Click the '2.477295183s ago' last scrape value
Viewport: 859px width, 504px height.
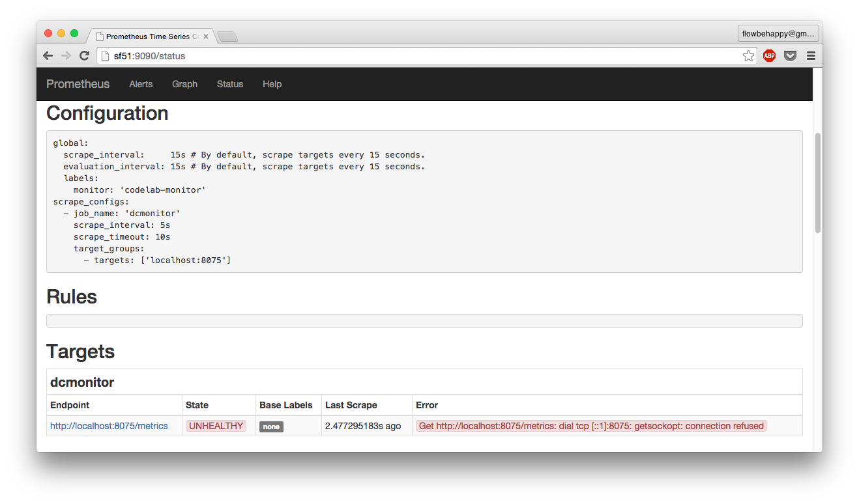[363, 426]
